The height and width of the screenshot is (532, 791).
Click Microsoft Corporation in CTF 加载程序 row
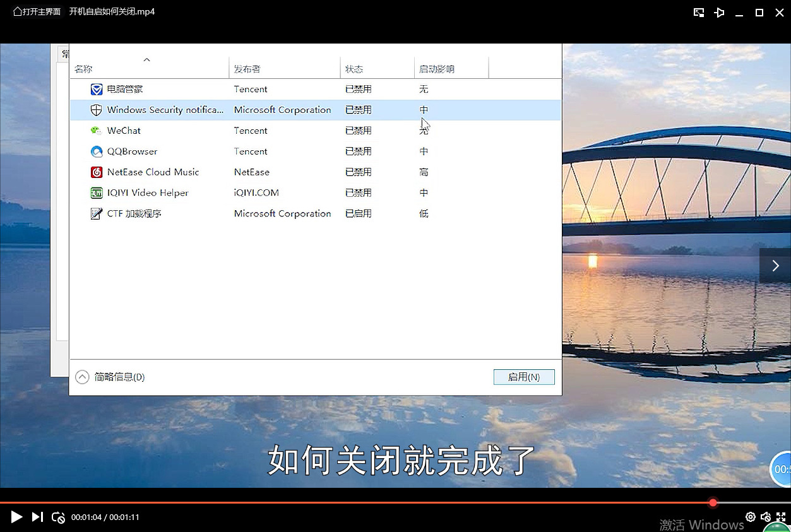(x=282, y=213)
